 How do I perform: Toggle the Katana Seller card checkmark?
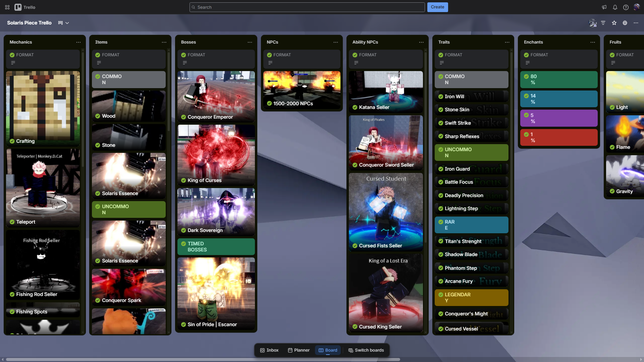[355, 107]
